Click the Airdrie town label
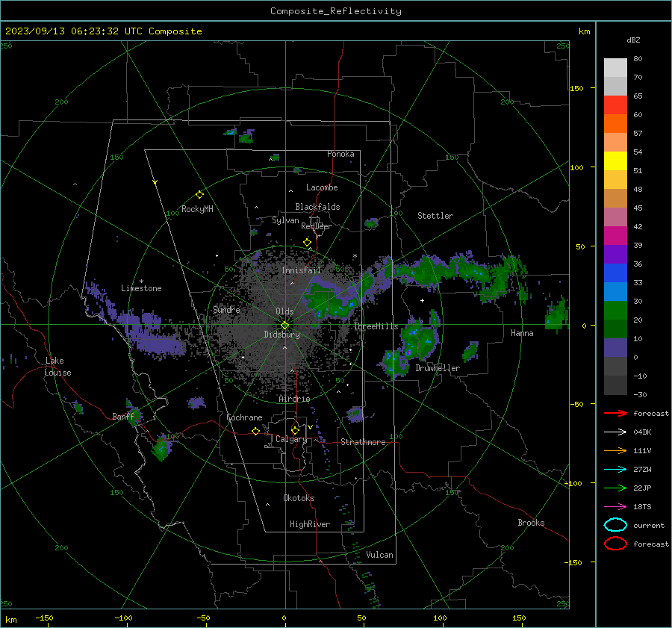This screenshot has width=672, height=628. pos(294,399)
